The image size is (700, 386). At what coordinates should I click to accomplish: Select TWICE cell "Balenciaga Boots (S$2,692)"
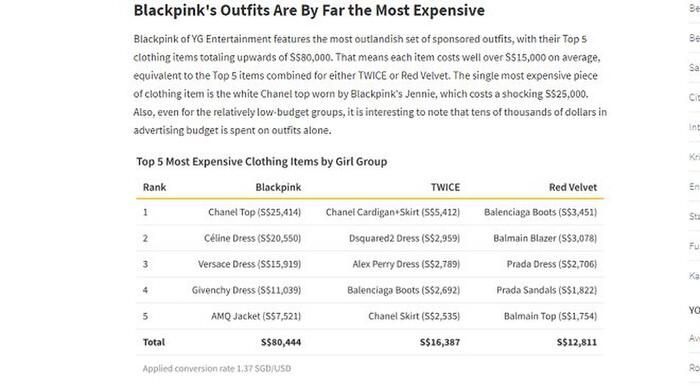(x=404, y=290)
